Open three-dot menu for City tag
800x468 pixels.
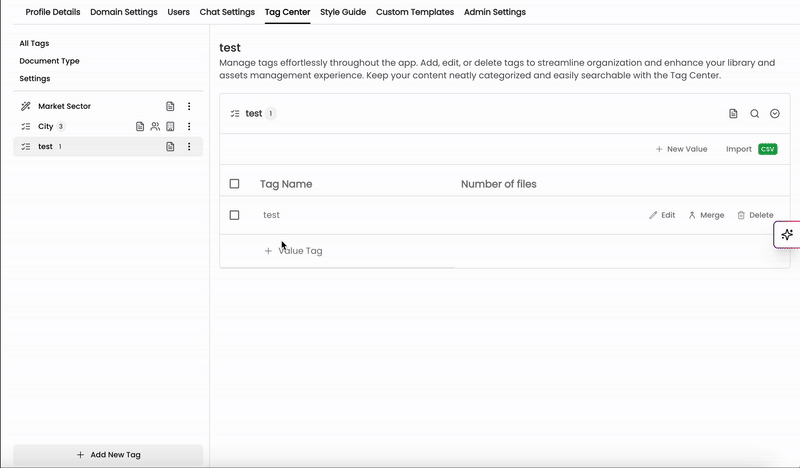pos(189,127)
